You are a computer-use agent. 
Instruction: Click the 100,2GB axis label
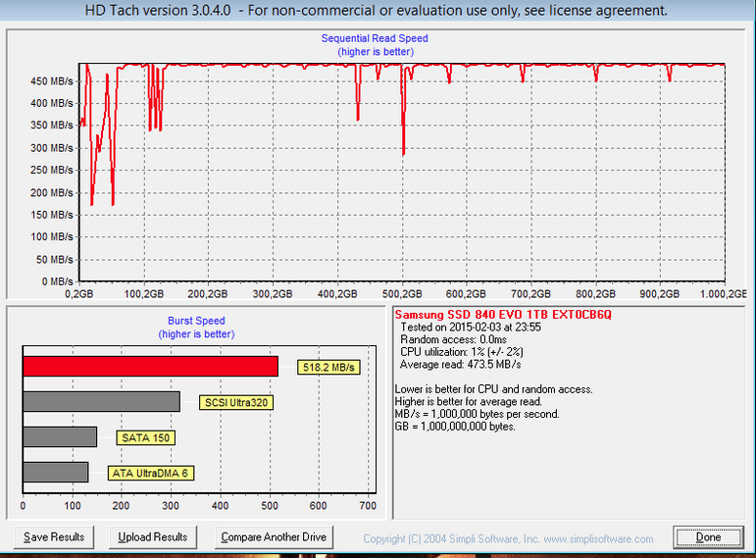coord(144,293)
